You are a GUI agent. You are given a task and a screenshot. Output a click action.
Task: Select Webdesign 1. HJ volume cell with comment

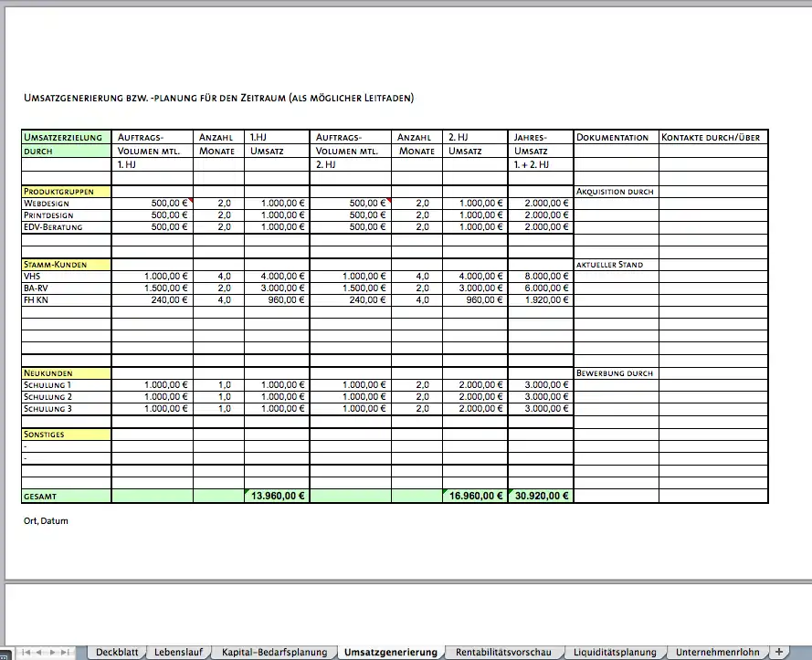click(x=153, y=204)
